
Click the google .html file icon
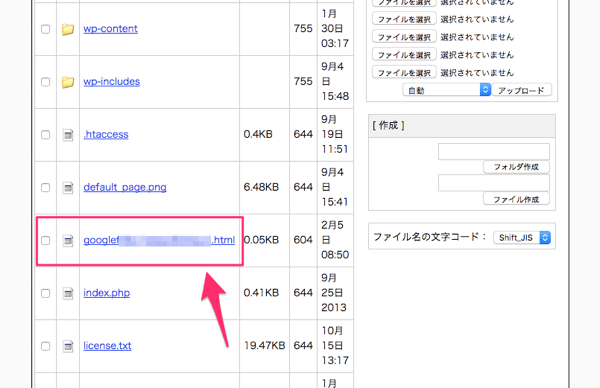coord(68,240)
